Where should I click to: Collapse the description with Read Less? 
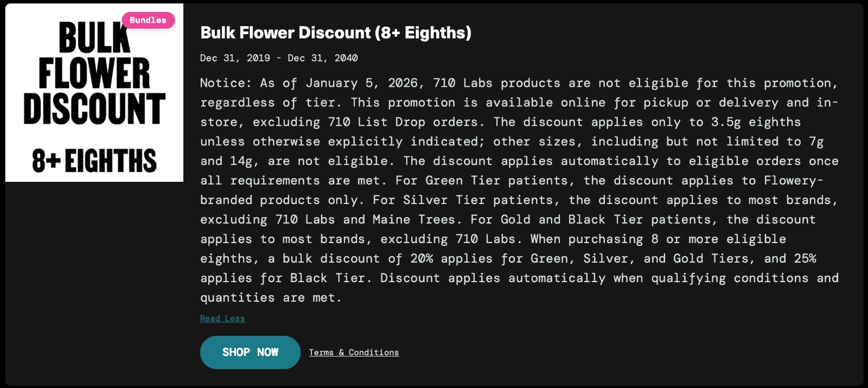point(222,319)
